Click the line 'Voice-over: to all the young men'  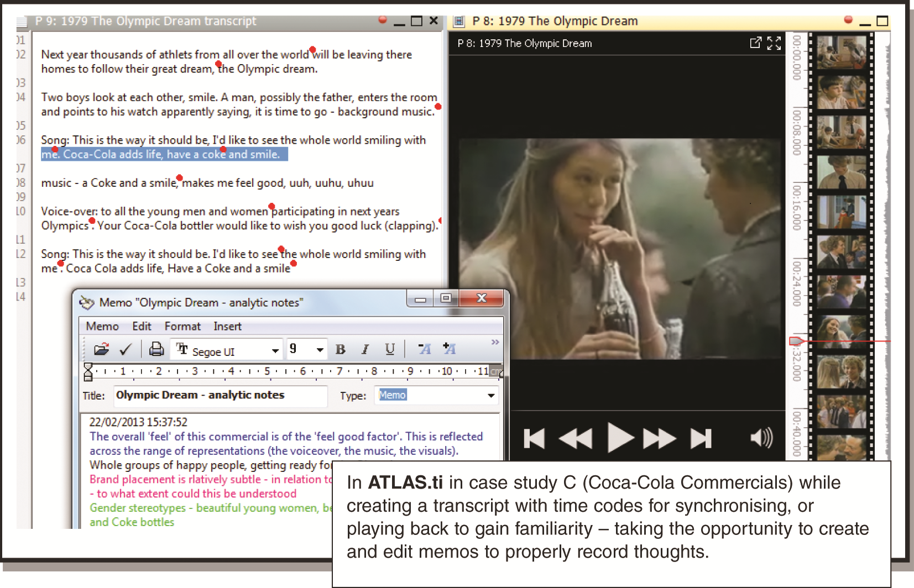[x=220, y=211]
